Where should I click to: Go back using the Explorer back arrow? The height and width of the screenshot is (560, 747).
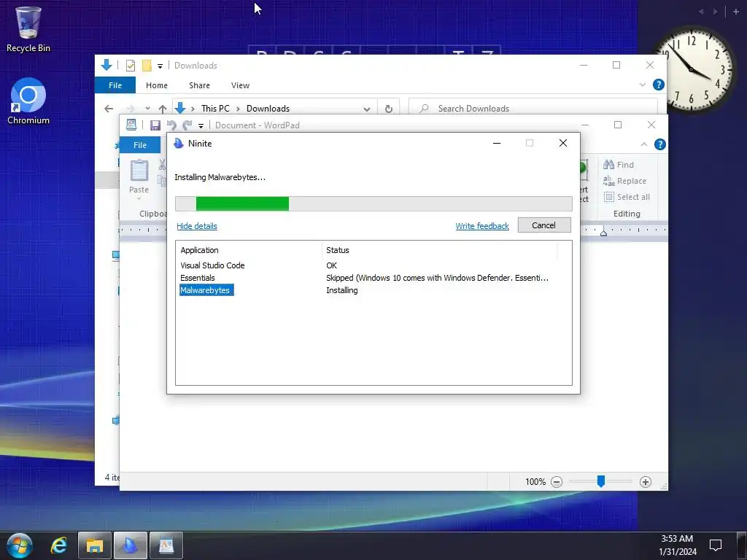(x=109, y=109)
